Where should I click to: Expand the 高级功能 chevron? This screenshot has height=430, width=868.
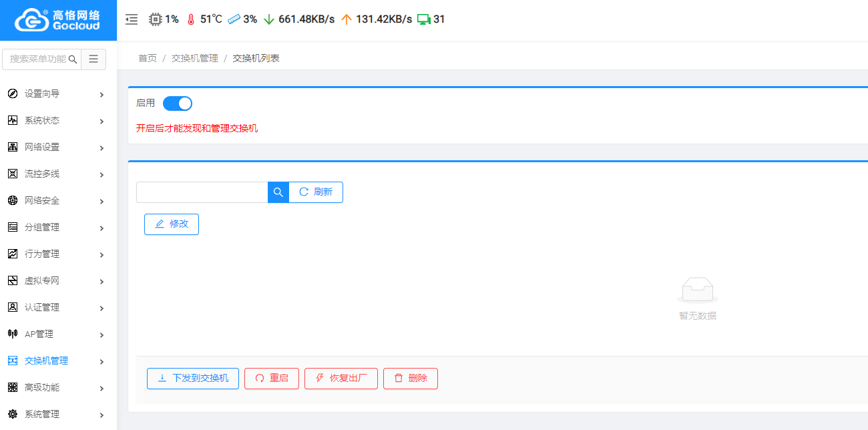click(x=101, y=389)
